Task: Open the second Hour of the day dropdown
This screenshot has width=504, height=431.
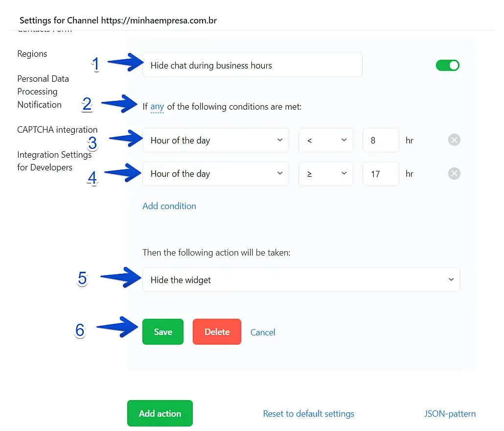Action: [216, 174]
